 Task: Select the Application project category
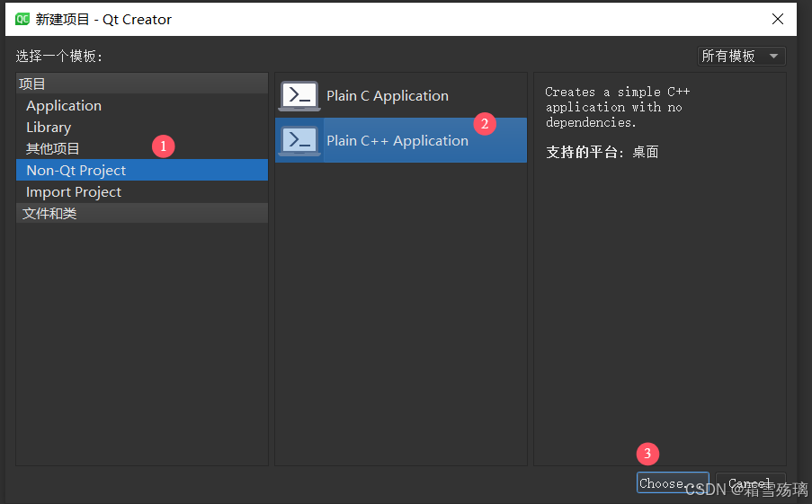pos(142,105)
